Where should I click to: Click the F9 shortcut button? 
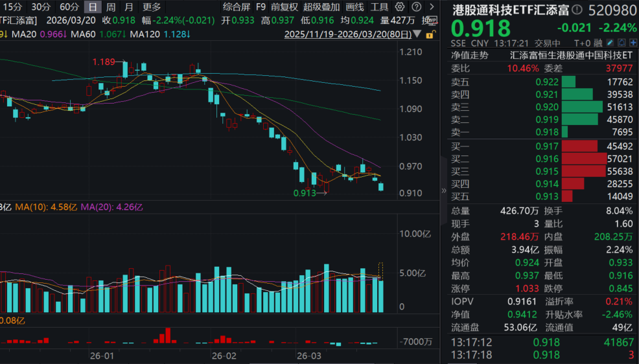pyautogui.click(x=261, y=7)
